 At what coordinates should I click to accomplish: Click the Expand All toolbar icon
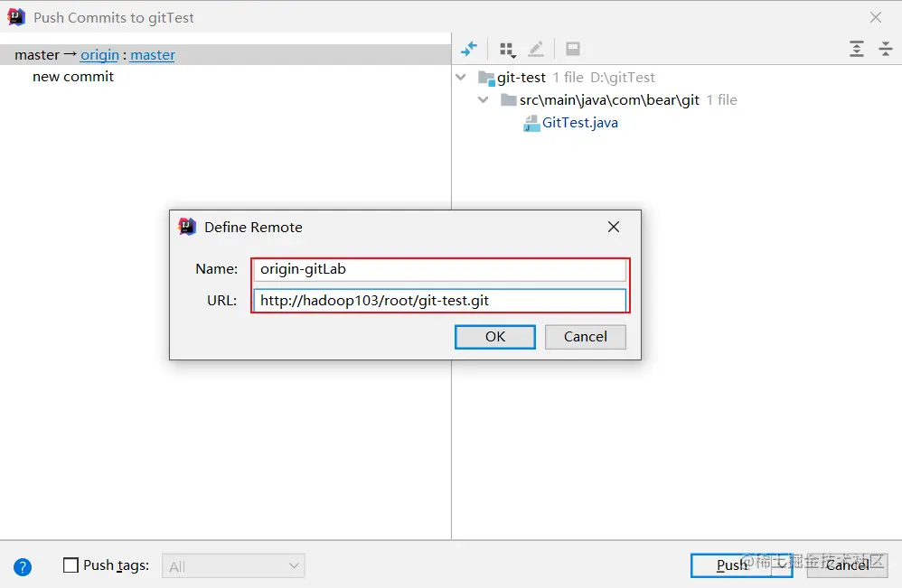pyautogui.click(x=857, y=49)
